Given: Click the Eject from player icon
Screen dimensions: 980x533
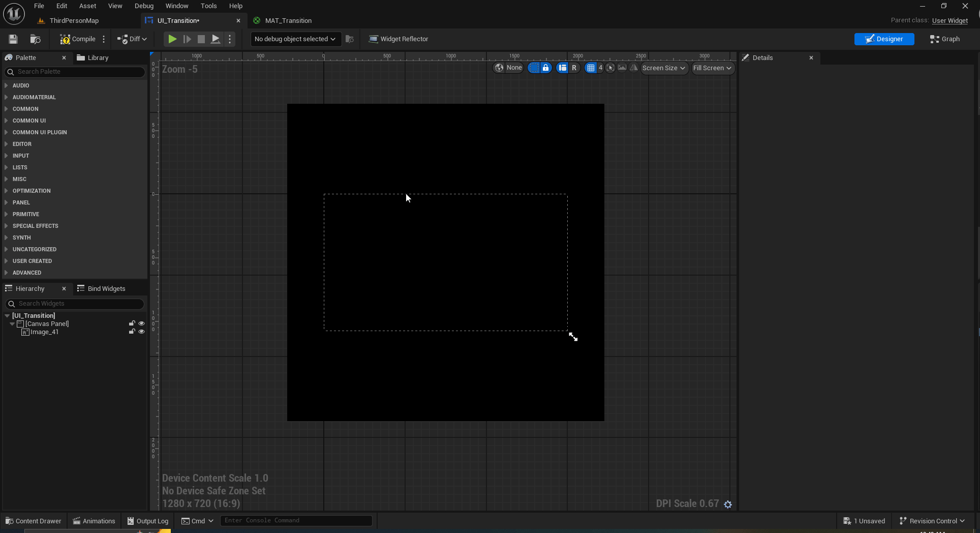Looking at the screenshot, I should [x=216, y=39].
